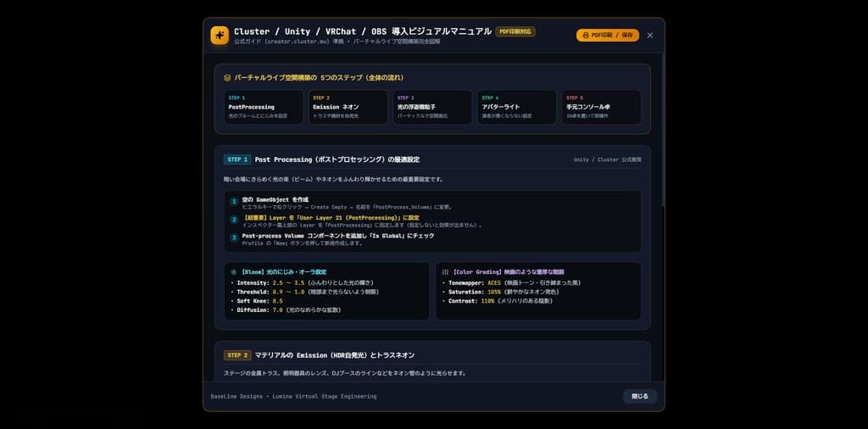868x429 pixels.
Task: Click 'バーチャルライブ空間構築の 5つのステップ' heading
Action: pyautogui.click(x=319, y=78)
